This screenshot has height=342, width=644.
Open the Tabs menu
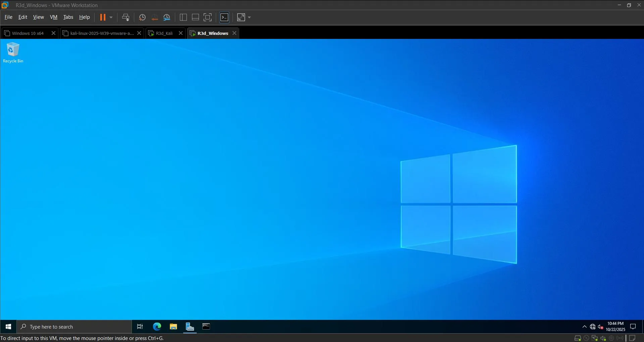point(68,17)
